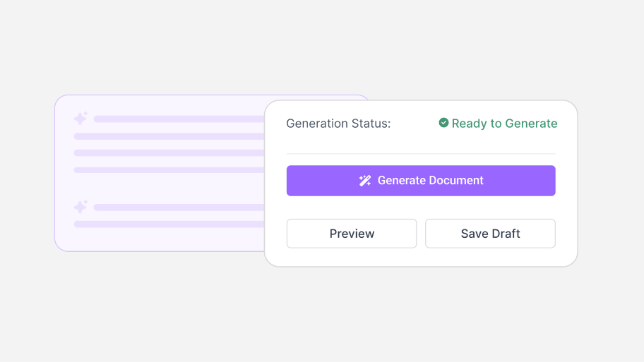Open the Preview button
This screenshot has width=644, height=362.
(x=352, y=234)
